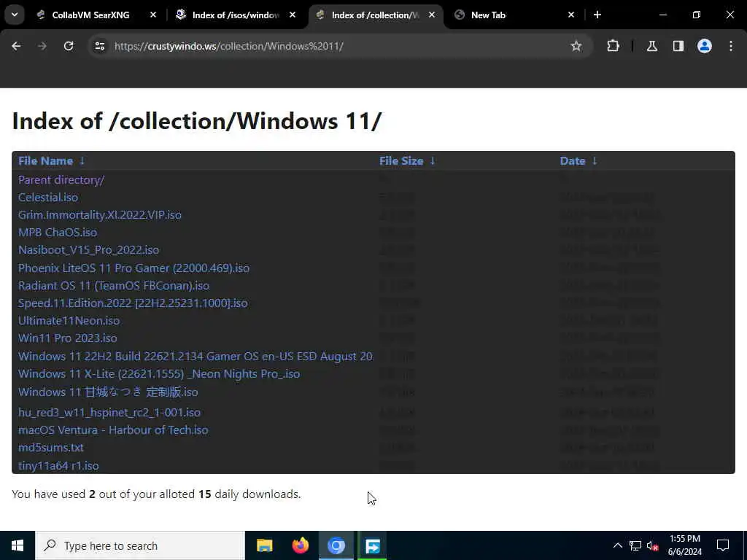The height and width of the screenshot is (560, 747).
Task: Sort by File Size column
Action: pyautogui.click(x=407, y=161)
